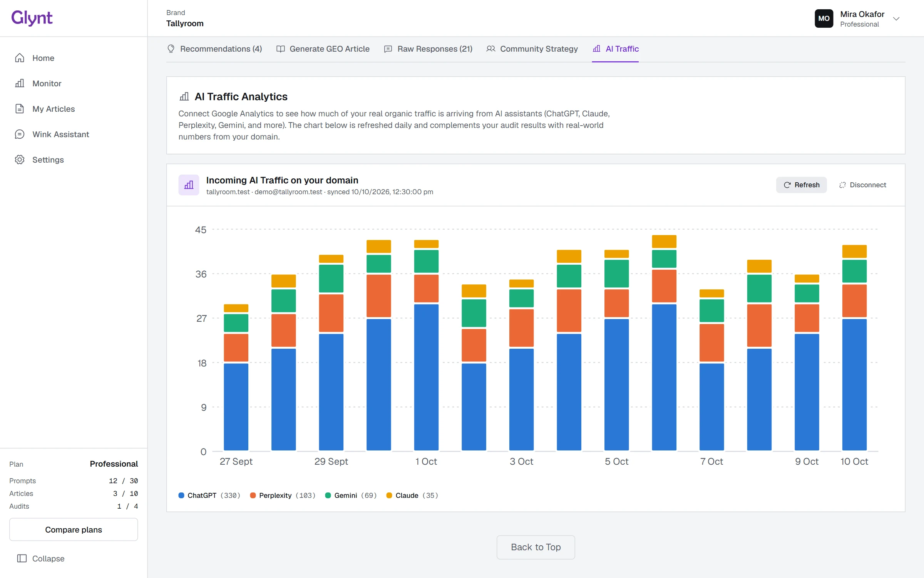Click the Home house icon

click(x=20, y=58)
